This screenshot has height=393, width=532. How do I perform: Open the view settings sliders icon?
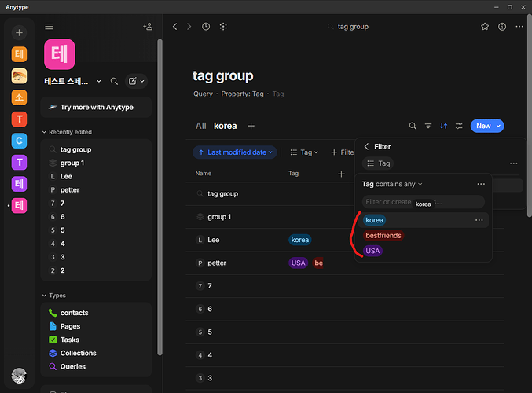[459, 126]
